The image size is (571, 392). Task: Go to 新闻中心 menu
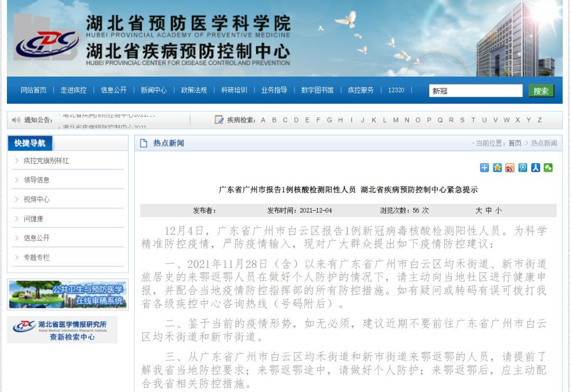pos(154,90)
